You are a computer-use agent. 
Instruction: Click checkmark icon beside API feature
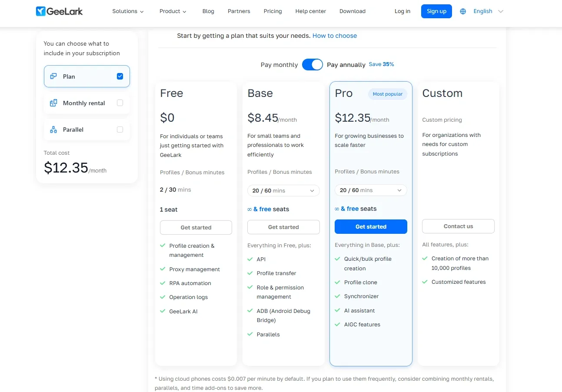250,259
